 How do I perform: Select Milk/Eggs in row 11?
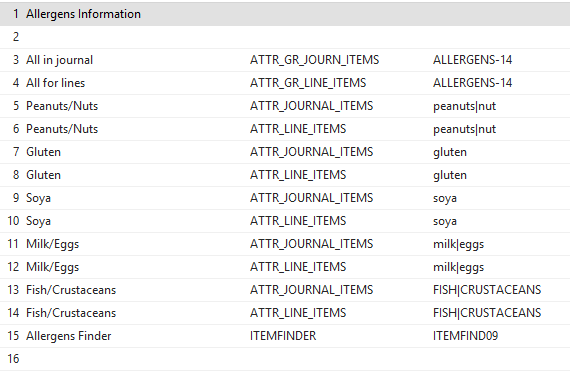(52, 244)
